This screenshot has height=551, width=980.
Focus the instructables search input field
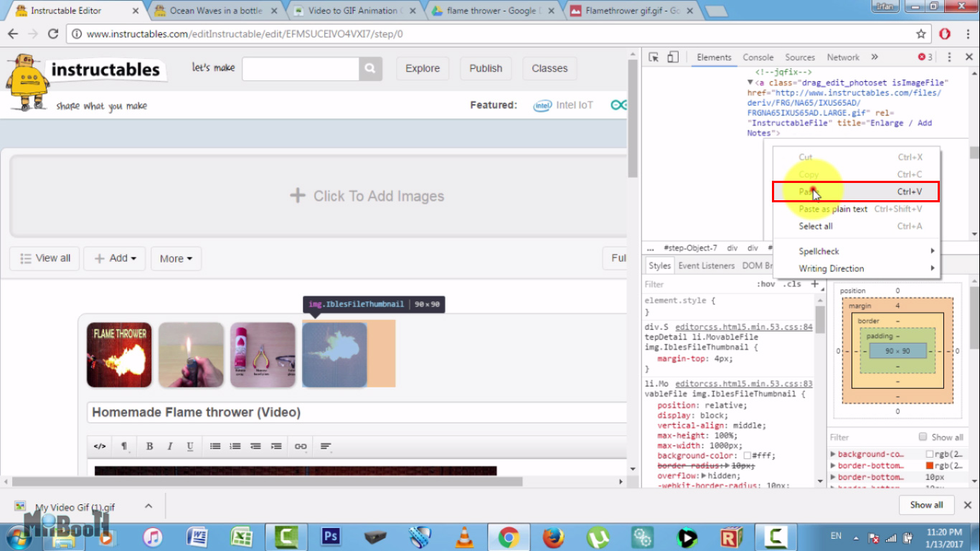click(x=301, y=68)
